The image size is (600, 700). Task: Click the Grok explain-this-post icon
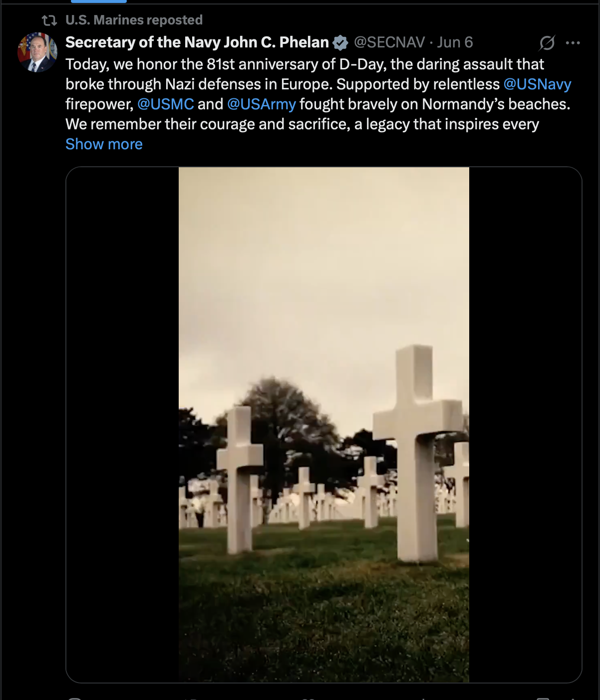[x=547, y=43]
